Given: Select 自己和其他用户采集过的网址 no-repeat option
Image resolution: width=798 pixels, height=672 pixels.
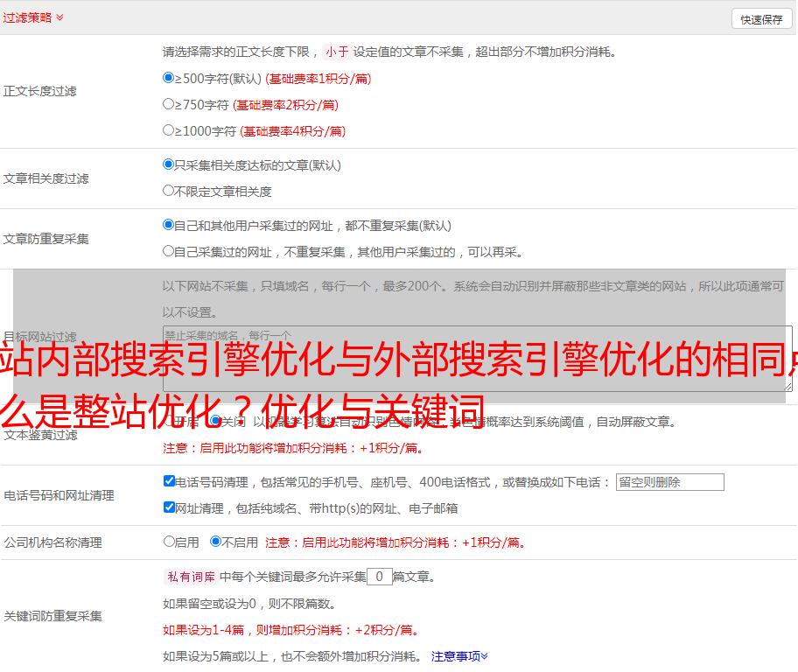Looking at the screenshot, I should tap(169, 225).
